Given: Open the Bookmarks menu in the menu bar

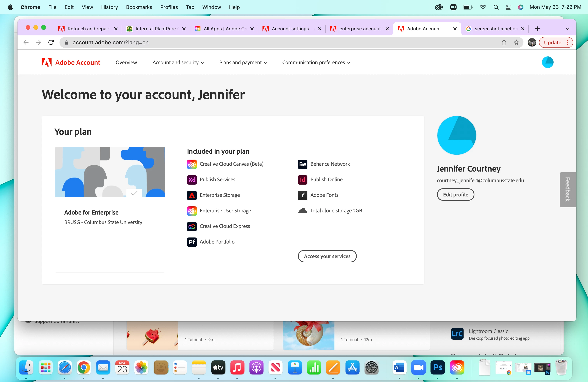Looking at the screenshot, I should pyautogui.click(x=139, y=7).
